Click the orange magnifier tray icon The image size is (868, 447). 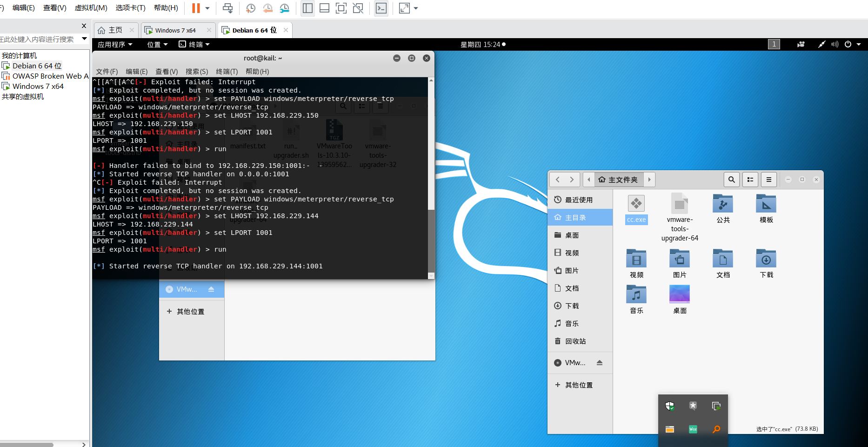(716, 429)
